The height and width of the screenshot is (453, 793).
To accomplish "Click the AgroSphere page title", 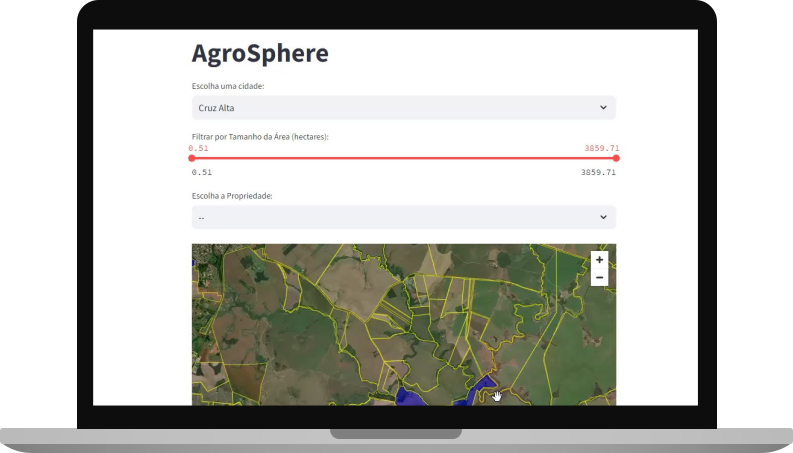I will click(x=260, y=53).
